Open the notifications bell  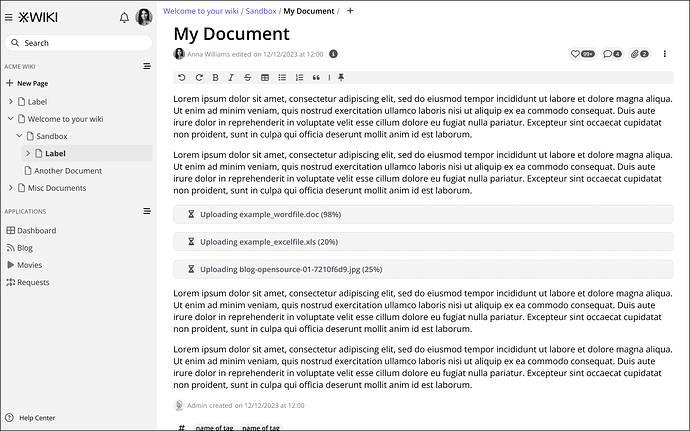click(x=124, y=17)
